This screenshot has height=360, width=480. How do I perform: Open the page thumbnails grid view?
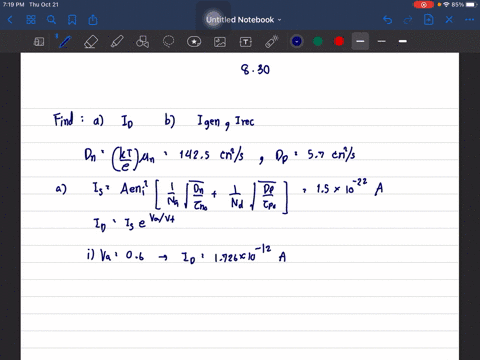31,20
